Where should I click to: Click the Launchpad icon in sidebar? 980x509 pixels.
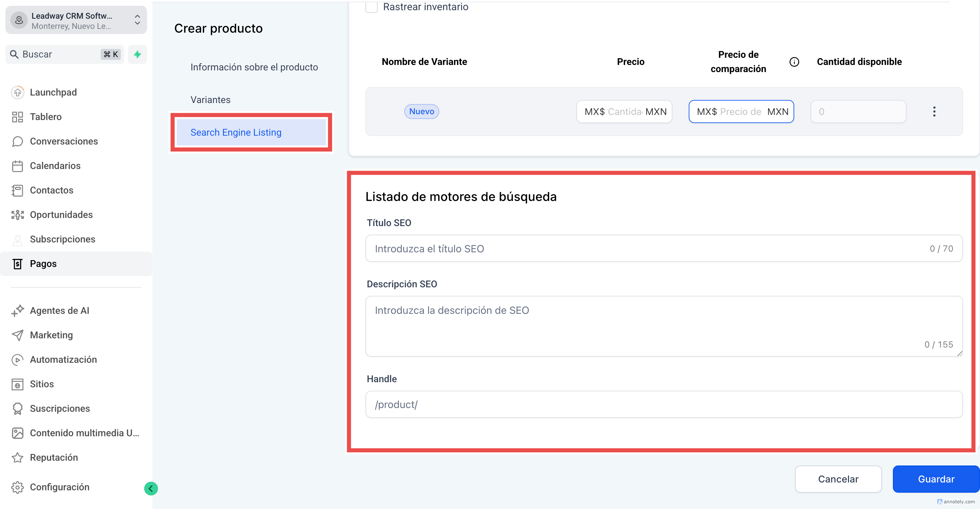[17, 92]
